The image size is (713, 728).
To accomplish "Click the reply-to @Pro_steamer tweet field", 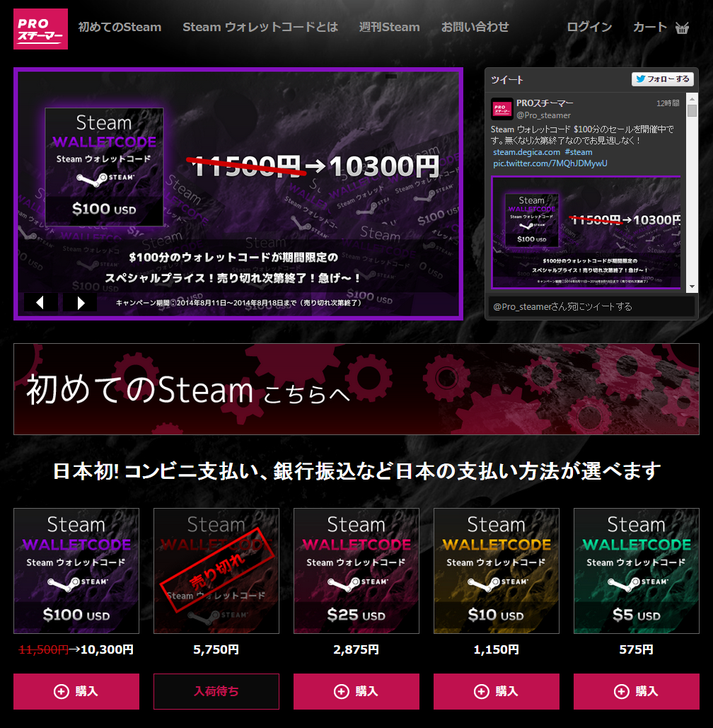I will tap(591, 306).
